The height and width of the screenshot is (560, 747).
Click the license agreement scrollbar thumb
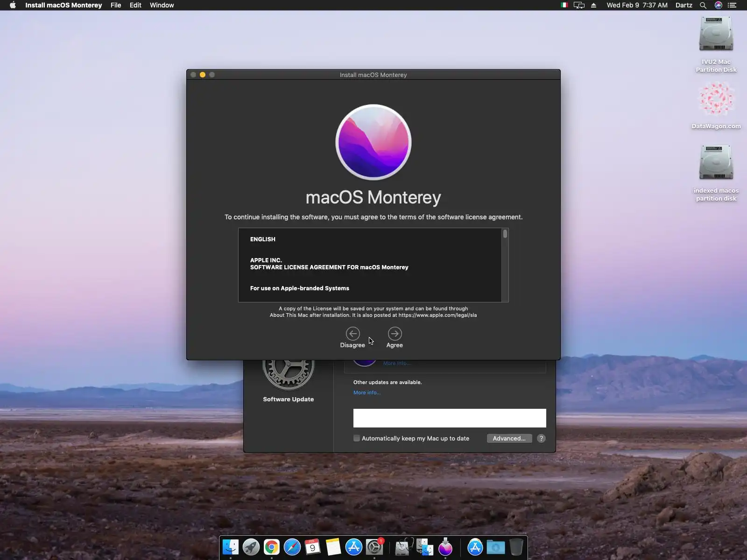tap(505, 234)
